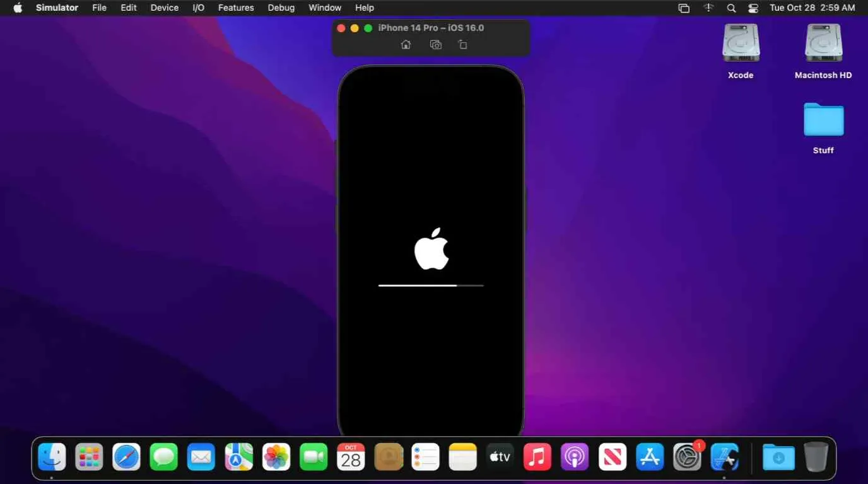The width and height of the screenshot is (868, 484).
Task: Open Messages from the Dock
Action: [164, 457]
